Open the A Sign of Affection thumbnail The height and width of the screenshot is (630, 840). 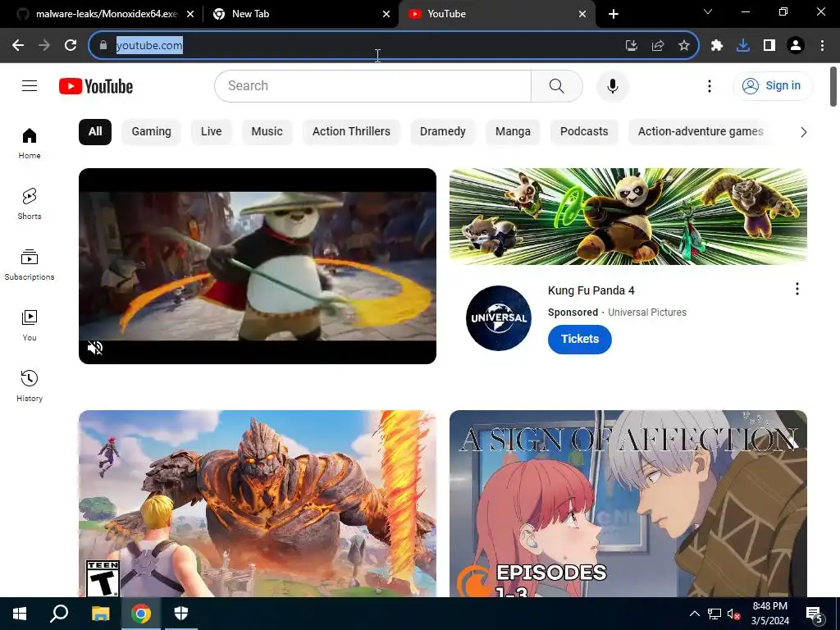click(x=628, y=504)
